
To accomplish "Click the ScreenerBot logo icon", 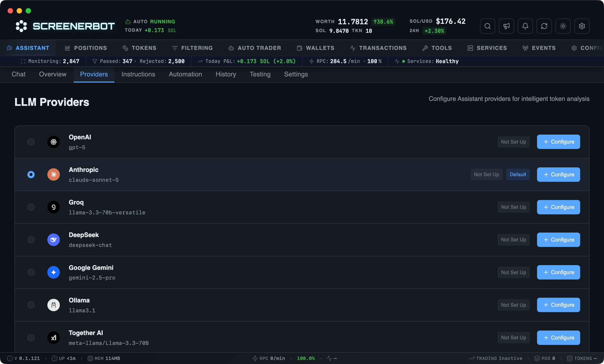I will [x=21, y=26].
